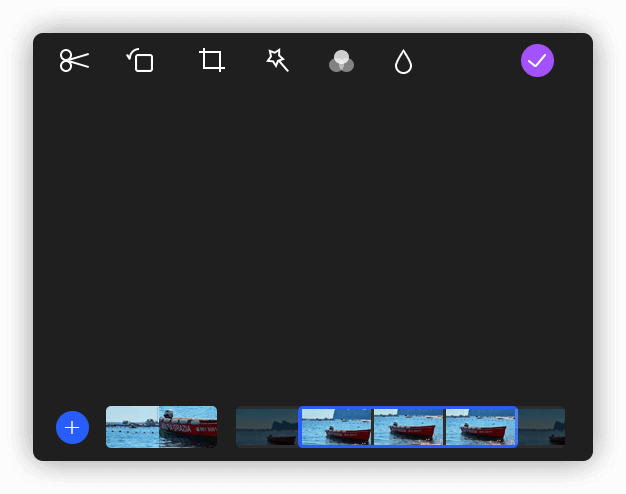Select the red boat side of the first clip
This screenshot has height=494, width=626.
point(189,427)
